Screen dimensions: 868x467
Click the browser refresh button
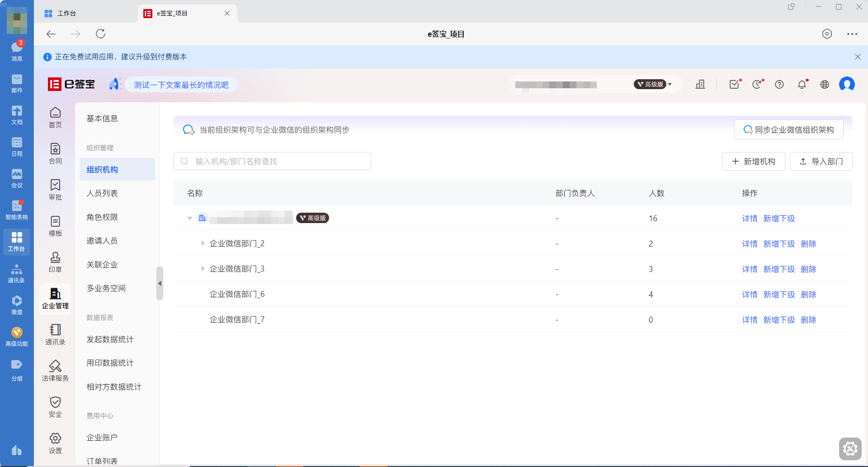click(x=100, y=34)
